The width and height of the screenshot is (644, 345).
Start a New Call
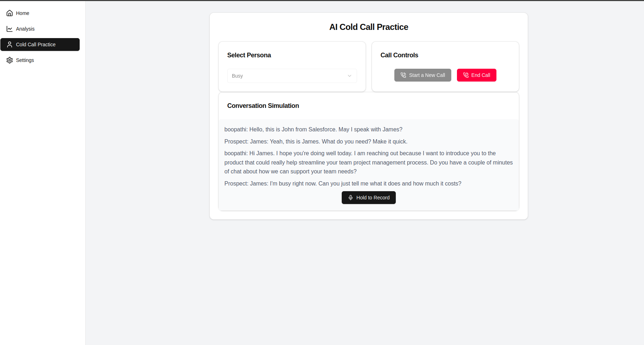coord(423,75)
